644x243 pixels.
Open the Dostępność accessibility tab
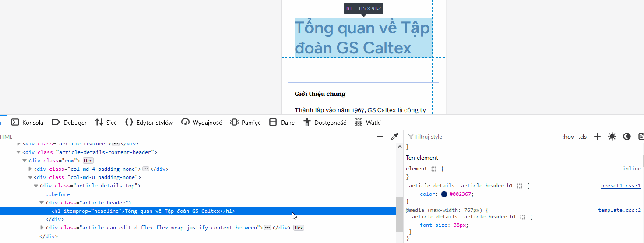[324, 123]
